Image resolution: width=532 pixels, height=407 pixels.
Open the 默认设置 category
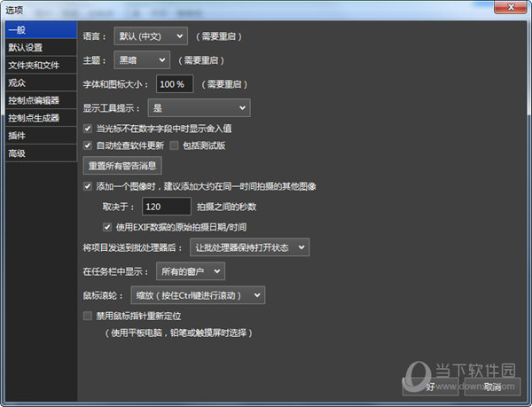tap(41, 48)
